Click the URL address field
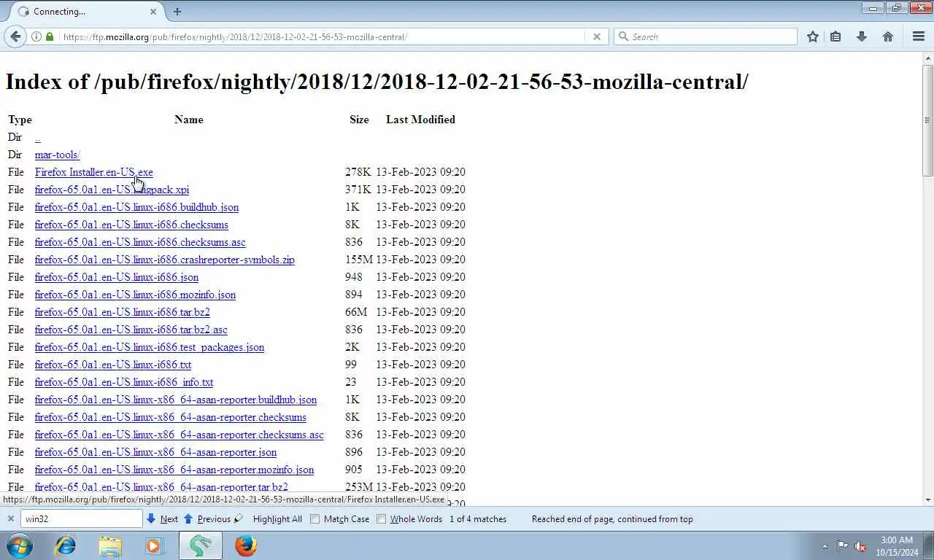Image resolution: width=934 pixels, height=560 pixels. pyautogui.click(x=321, y=36)
